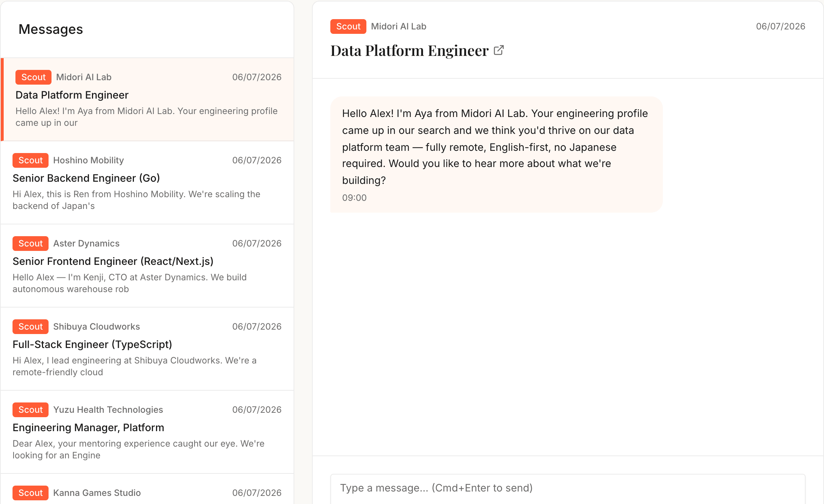Screen dimensions: 824x504
Task: Click the Midori AI Lab name in the conversation header
Action: (398, 26)
